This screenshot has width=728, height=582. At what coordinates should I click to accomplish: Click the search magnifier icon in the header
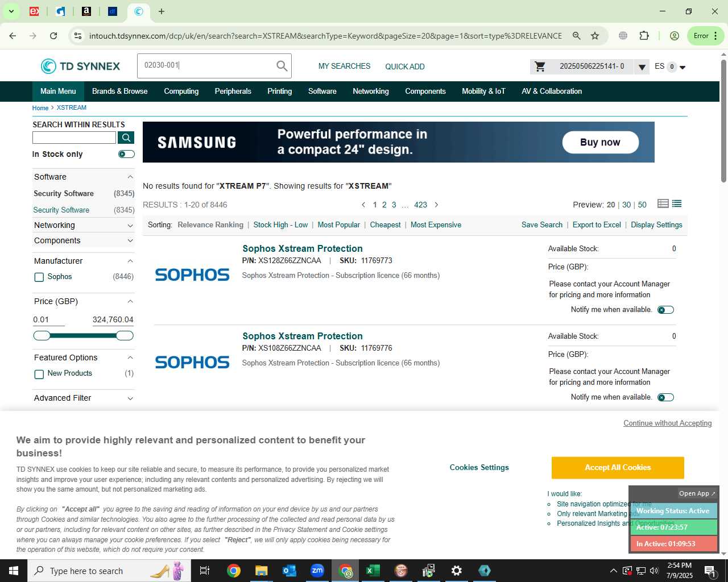pos(282,66)
